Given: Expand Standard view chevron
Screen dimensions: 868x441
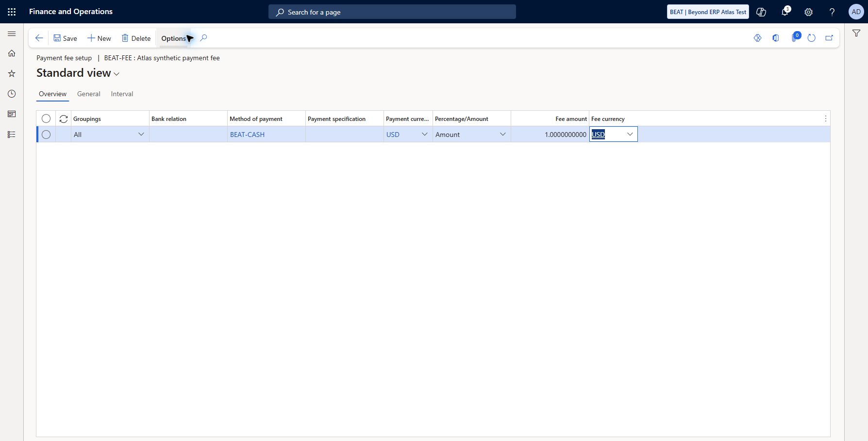Looking at the screenshot, I should (x=117, y=74).
